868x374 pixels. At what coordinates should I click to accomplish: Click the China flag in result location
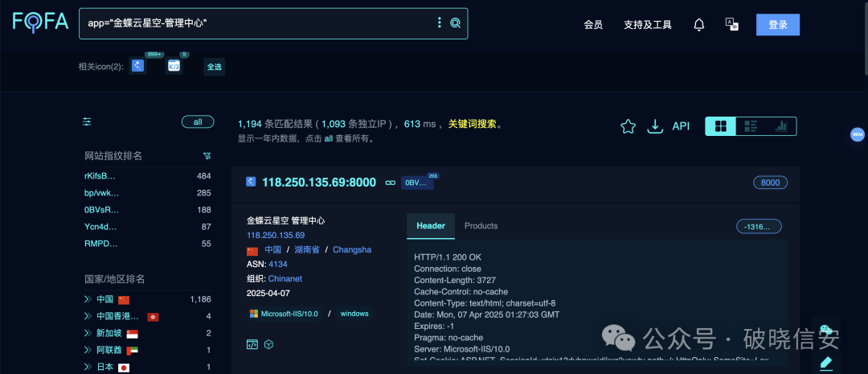click(252, 251)
